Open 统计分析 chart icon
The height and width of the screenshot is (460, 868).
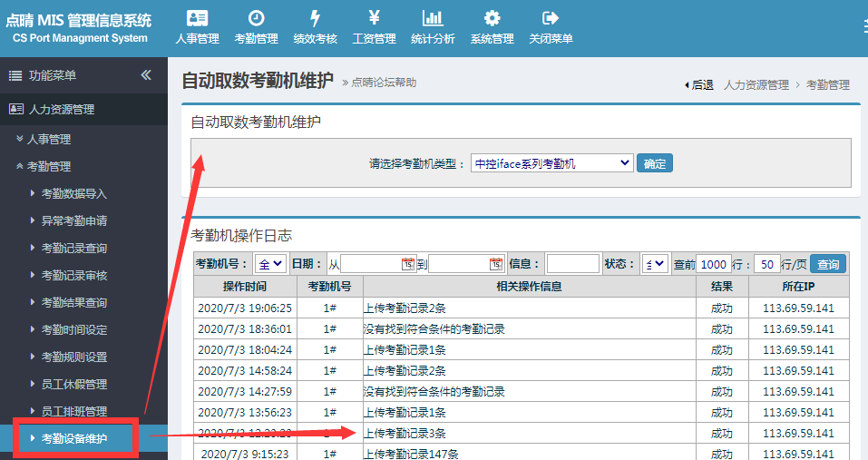pyautogui.click(x=433, y=18)
